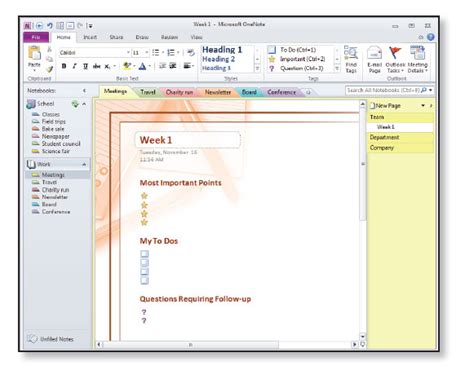Open the font name dropdown
The height and width of the screenshot is (379, 474).
pyautogui.click(x=128, y=53)
